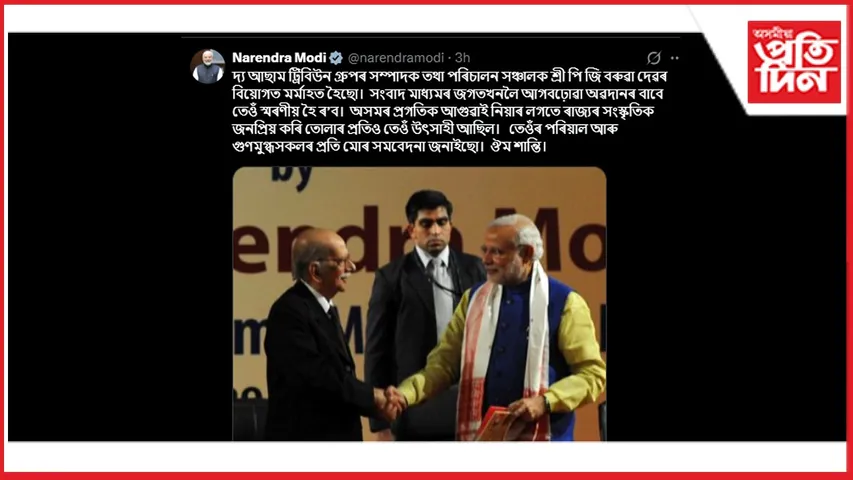Screen dimensions: 853x480
Task: Open the @narendramodi handle link
Action: [395, 58]
